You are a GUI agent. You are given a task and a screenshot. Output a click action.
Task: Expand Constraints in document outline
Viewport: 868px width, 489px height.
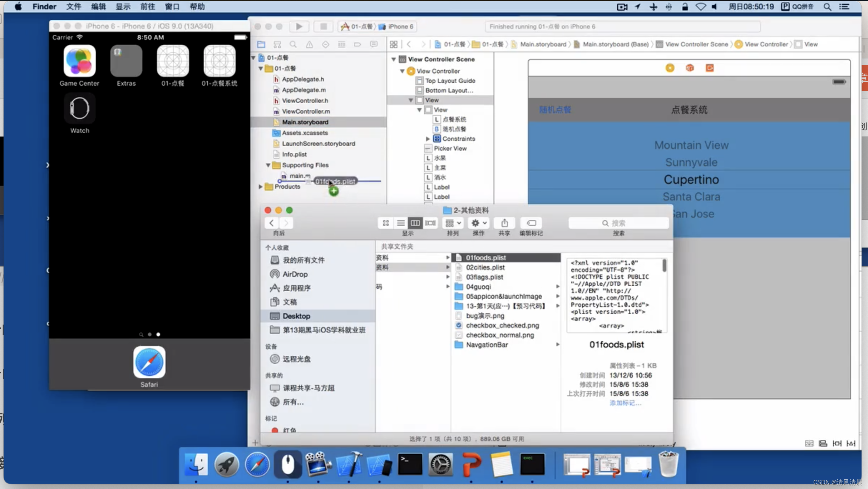[x=428, y=139]
